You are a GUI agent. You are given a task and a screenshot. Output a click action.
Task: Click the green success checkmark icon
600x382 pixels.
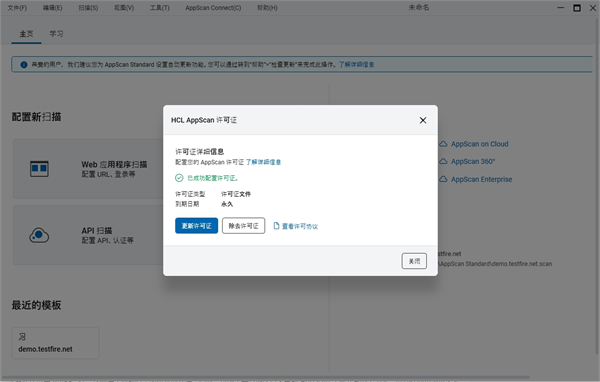tap(179, 178)
